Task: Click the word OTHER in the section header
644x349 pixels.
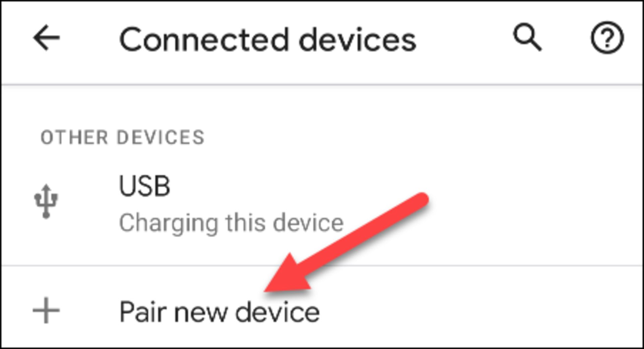Action: click(74, 137)
